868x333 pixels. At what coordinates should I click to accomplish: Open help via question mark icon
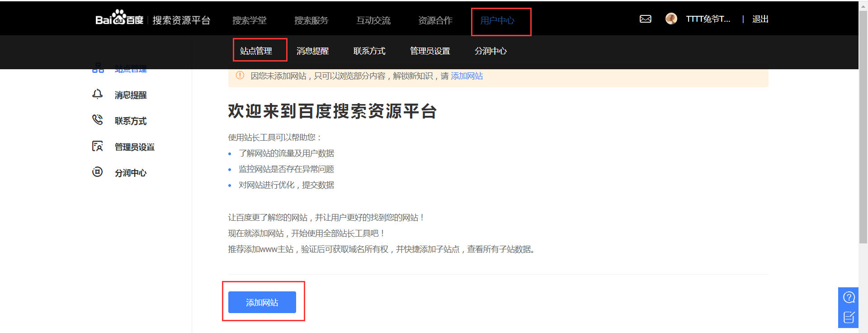tap(849, 297)
